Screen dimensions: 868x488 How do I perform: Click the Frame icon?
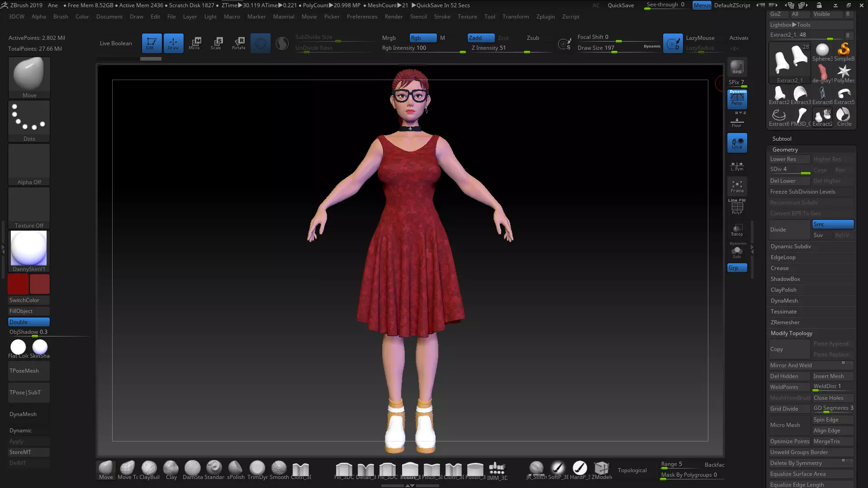[737, 186]
